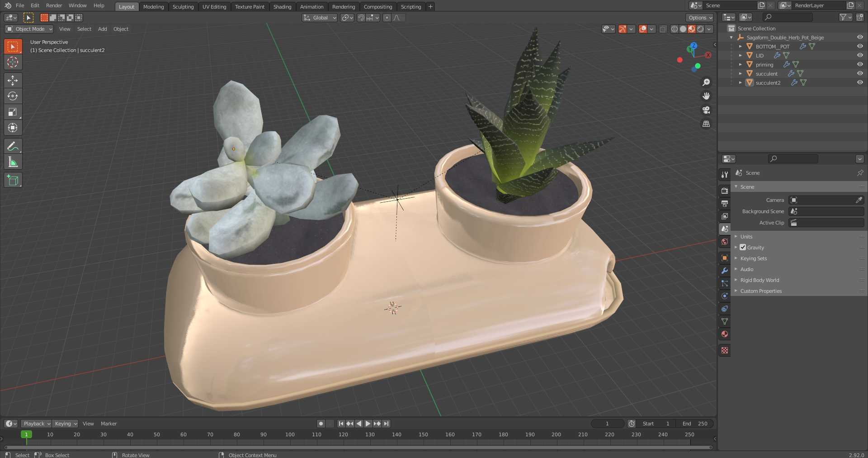Select the Annotate tool
The image size is (868, 458).
pos(13,146)
